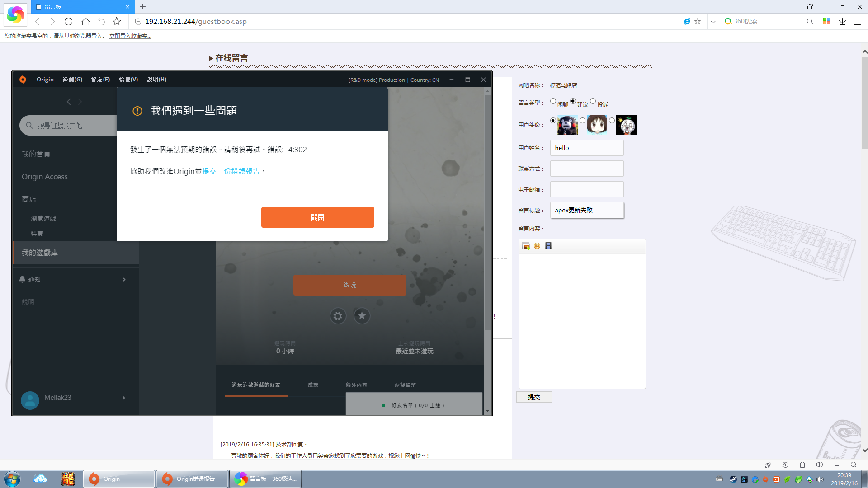
Task: Click the 關閉 button on the error dialog
Action: [x=317, y=217]
